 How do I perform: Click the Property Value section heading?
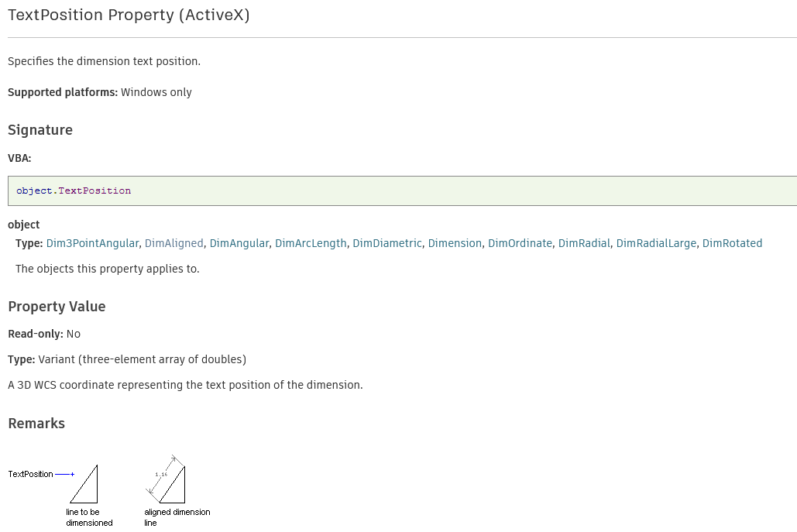tap(57, 307)
